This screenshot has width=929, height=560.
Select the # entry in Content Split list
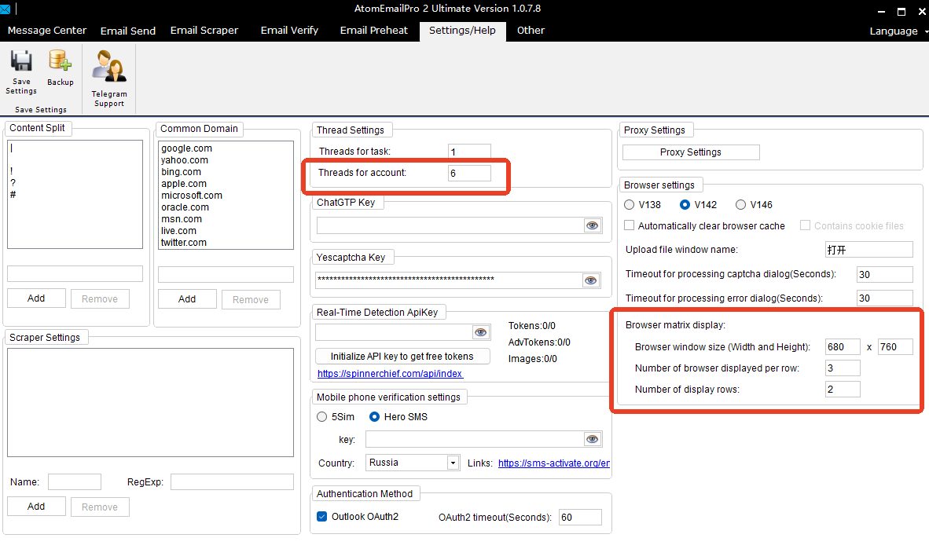(13, 195)
